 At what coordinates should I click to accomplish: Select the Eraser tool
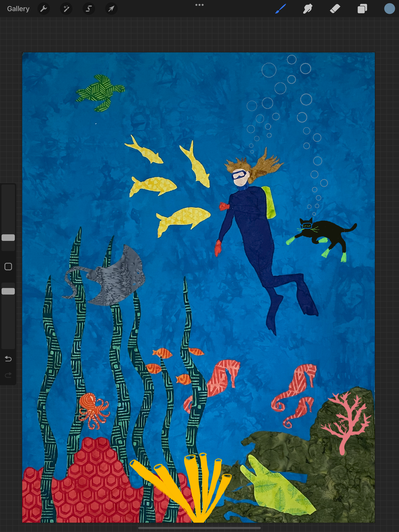(x=335, y=9)
